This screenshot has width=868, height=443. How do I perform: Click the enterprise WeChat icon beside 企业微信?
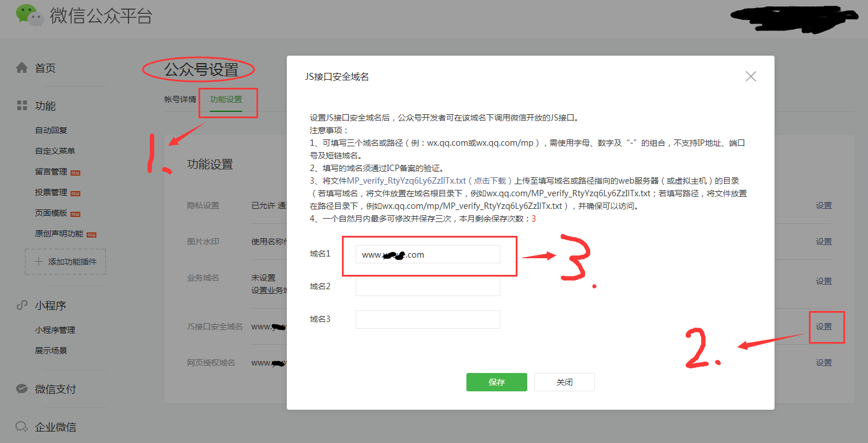[22, 427]
